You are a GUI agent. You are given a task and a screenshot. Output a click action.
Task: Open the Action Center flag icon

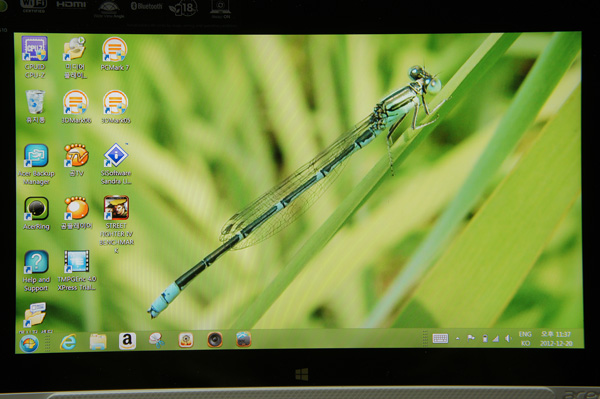click(471, 338)
